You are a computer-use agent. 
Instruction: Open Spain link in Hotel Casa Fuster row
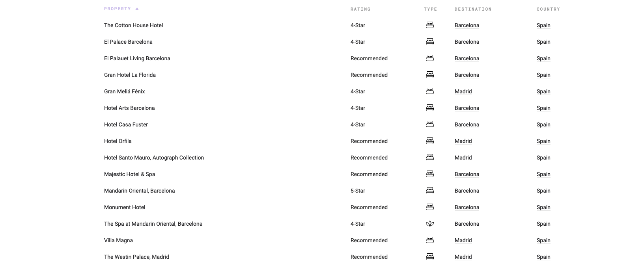click(x=543, y=124)
